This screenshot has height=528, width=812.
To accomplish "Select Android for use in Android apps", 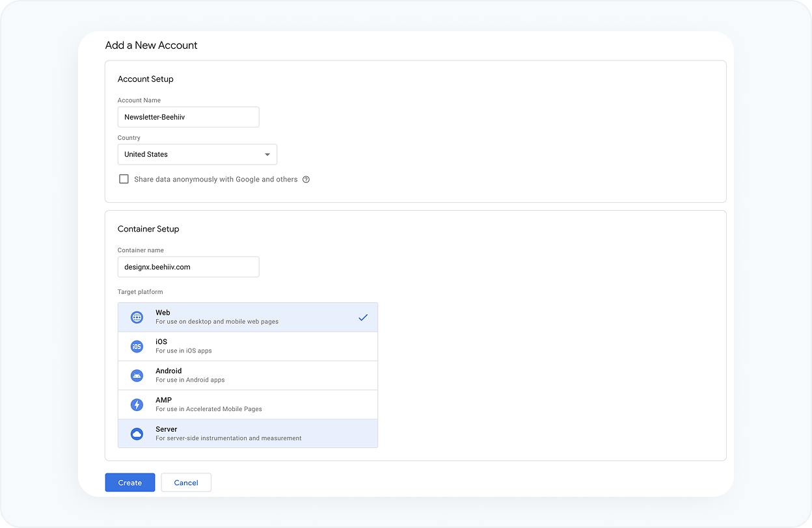I will [247, 375].
